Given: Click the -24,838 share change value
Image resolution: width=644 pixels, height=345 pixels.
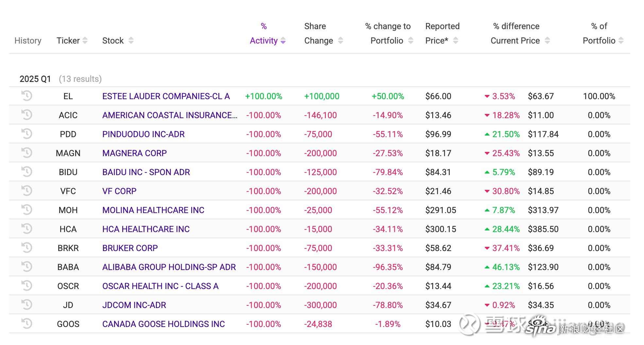Looking at the screenshot, I should [318, 324].
